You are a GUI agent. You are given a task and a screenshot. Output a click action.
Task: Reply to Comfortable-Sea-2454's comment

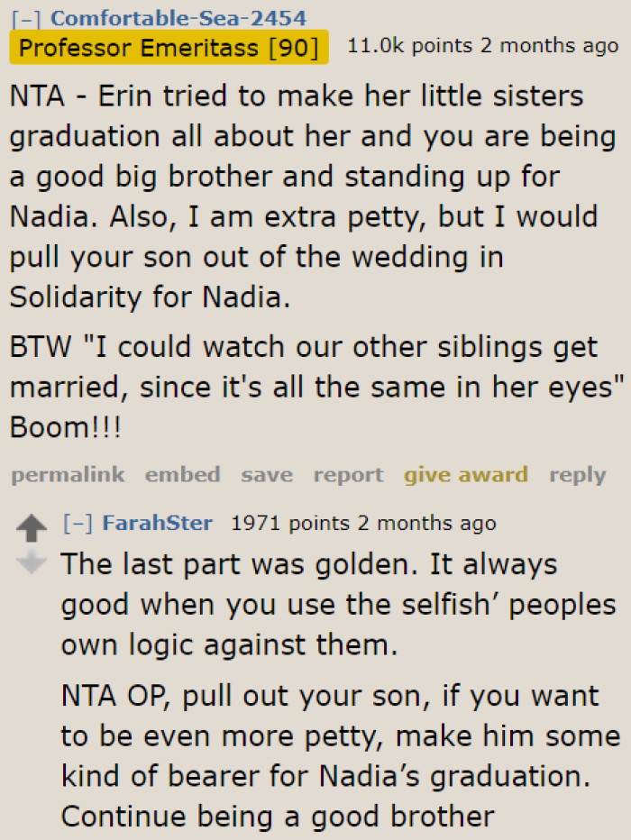(x=577, y=475)
